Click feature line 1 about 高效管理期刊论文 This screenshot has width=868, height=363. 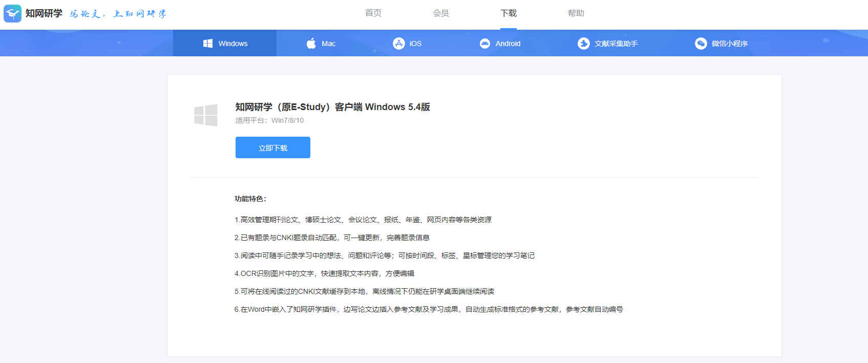click(x=363, y=220)
